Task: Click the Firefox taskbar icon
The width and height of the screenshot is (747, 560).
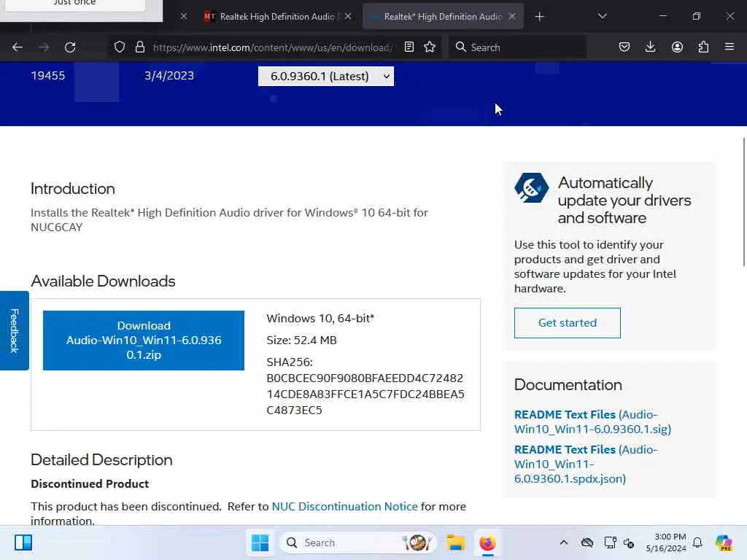Action: [x=487, y=542]
